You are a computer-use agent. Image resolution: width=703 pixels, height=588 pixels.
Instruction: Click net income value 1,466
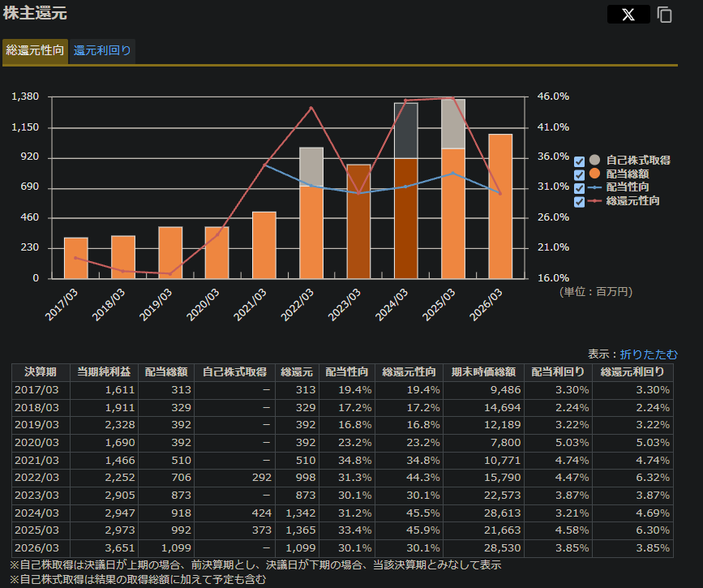click(x=120, y=460)
